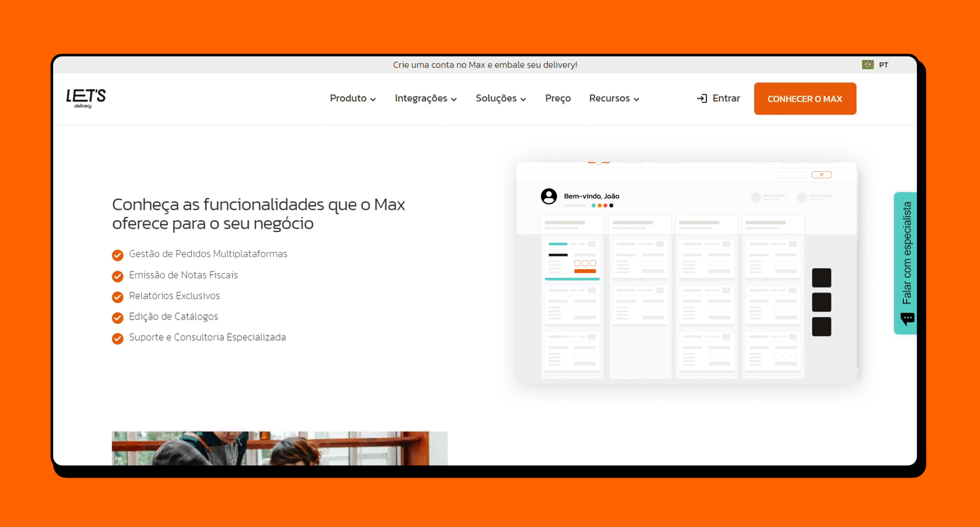Expand the Integrações dropdown chevron
Viewport: 980px width, 527px height.
click(x=454, y=100)
